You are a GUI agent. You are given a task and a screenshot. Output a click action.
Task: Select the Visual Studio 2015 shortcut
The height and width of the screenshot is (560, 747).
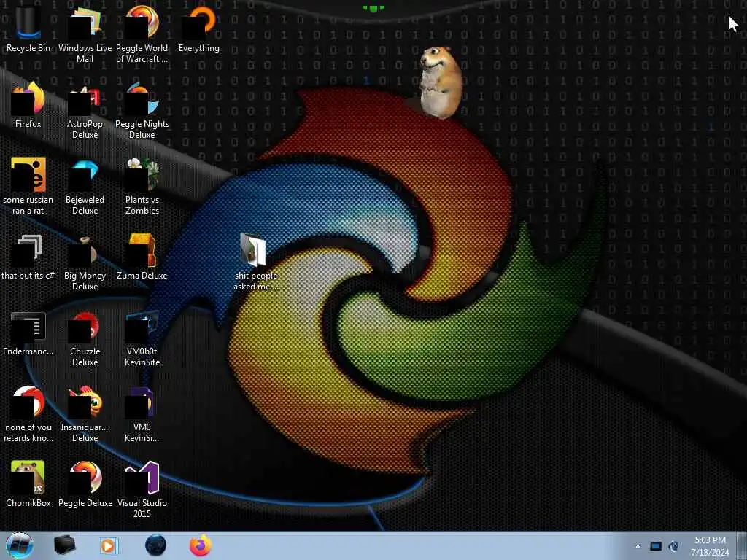pyautogui.click(x=142, y=489)
